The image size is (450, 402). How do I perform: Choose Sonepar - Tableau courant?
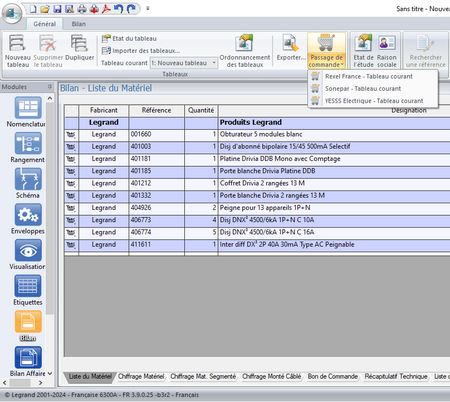(373, 89)
